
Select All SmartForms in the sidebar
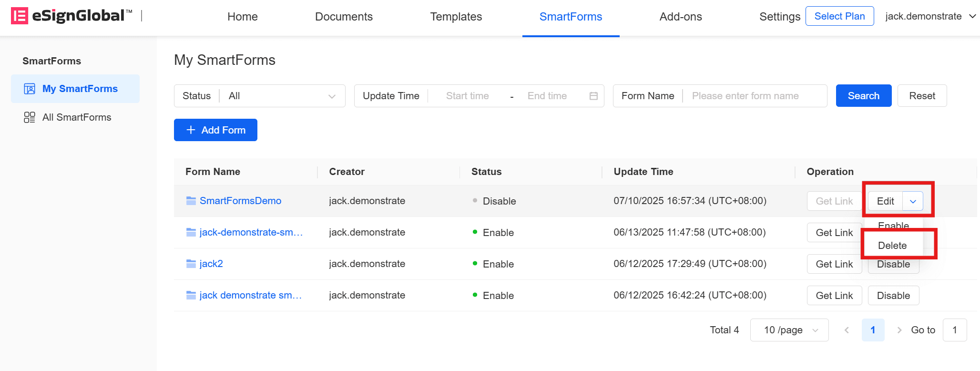coord(75,117)
